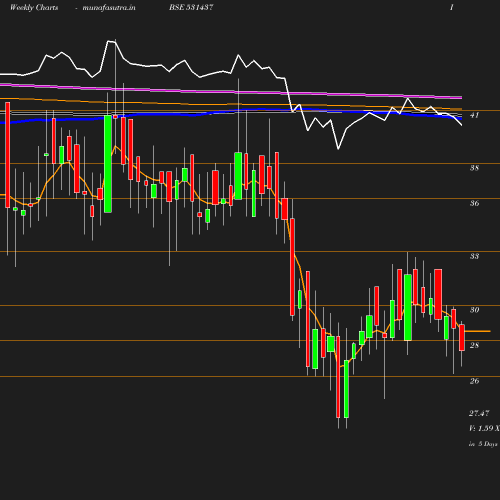This screenshot has height=500, width=500.
Task: Click the 30 price axis label
Action: coord(474,310)
